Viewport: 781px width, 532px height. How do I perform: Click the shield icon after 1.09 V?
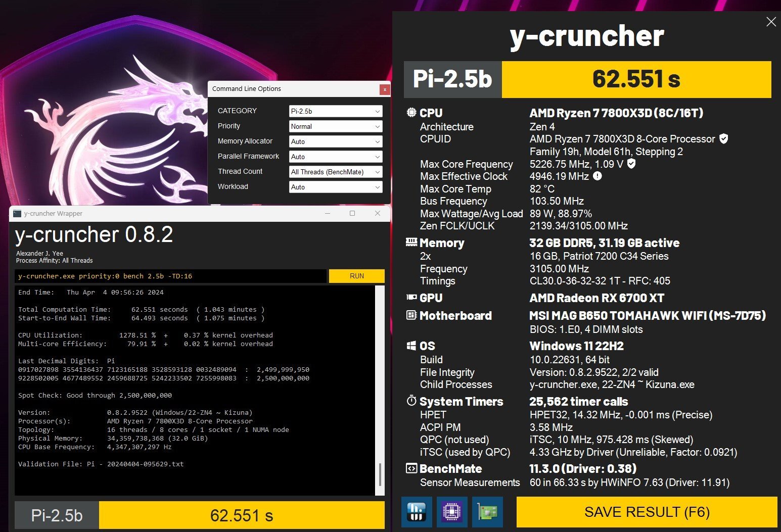[631, 164]
